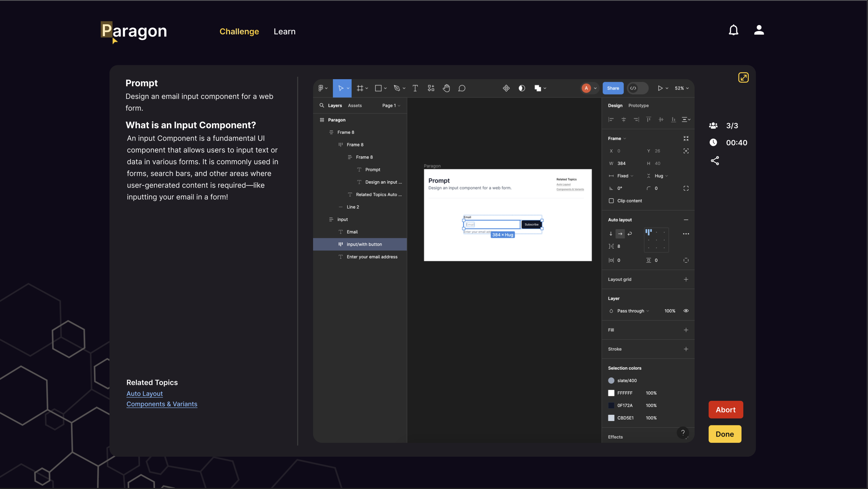
Task: Switch to the Prototype tab
Action: pyautogui.click(x=638, y=106)
